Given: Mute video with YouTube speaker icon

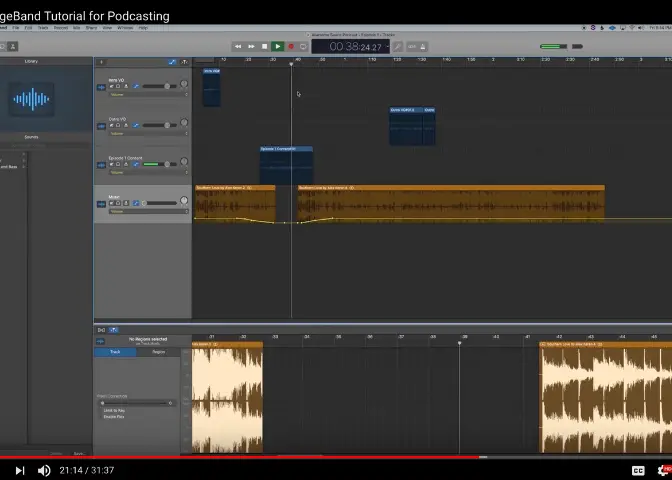Looking at the screenshot, I should click(x=44, y=471).
